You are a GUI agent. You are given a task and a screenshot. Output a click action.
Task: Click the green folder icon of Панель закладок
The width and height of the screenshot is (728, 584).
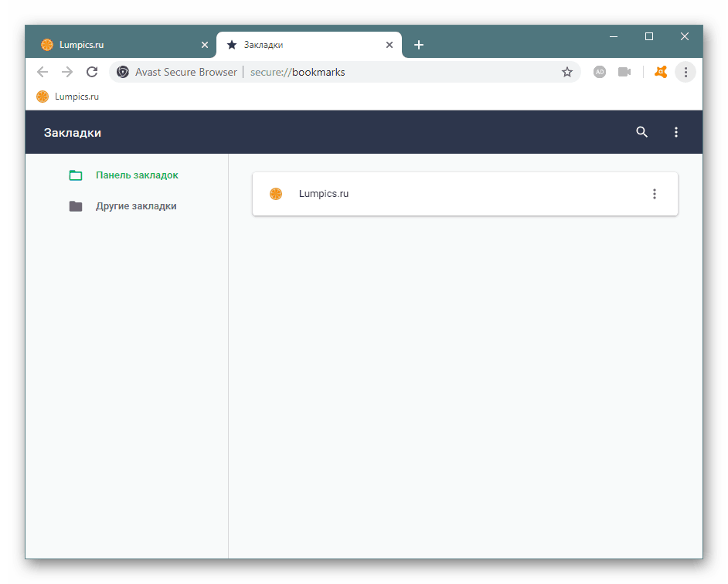click(76, 175)
